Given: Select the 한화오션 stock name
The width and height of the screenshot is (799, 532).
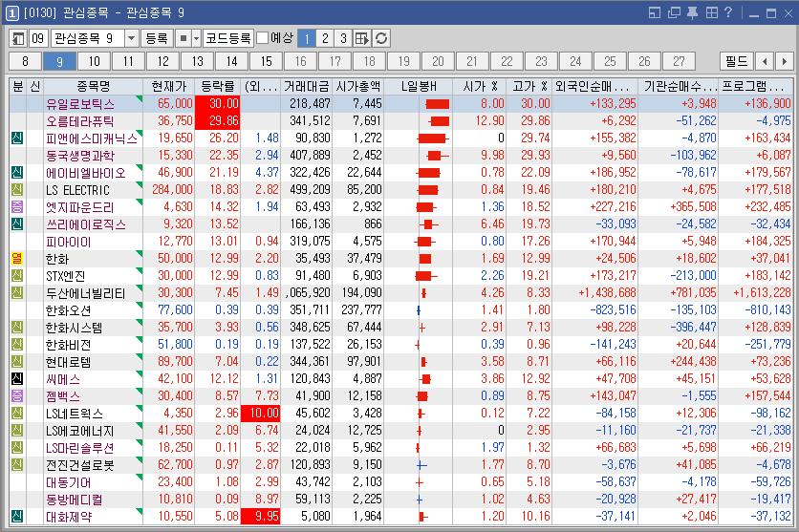Looking at the screenshot, I should pyautogui.click(x=68, y=310).
